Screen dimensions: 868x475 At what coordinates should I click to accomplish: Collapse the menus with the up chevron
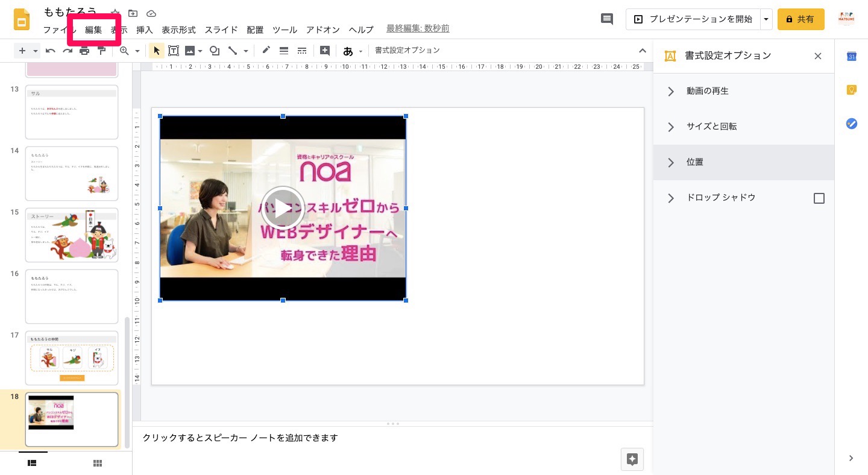(642, 51)
